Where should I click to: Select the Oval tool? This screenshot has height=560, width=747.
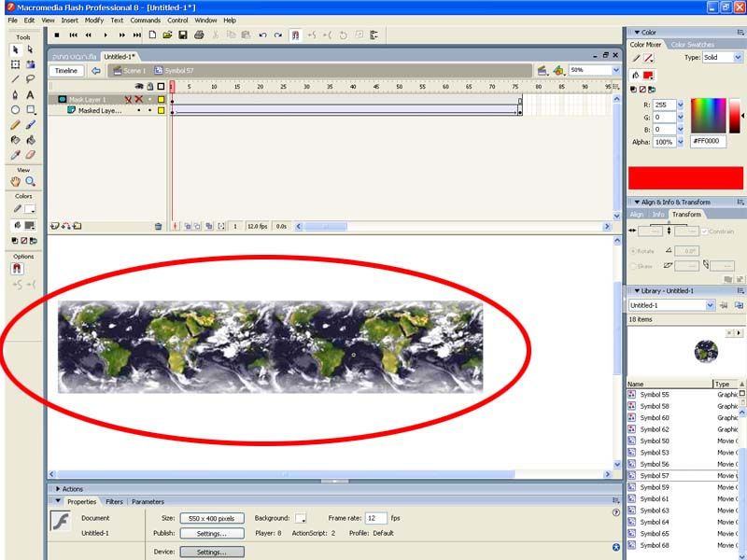pyautogui.click(x=15, y=110)
